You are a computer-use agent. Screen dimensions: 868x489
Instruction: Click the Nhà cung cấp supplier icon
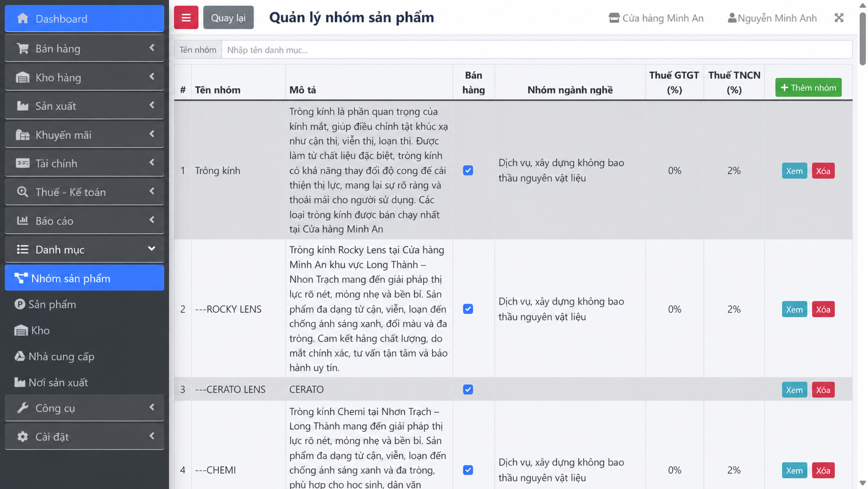(20, 356)
